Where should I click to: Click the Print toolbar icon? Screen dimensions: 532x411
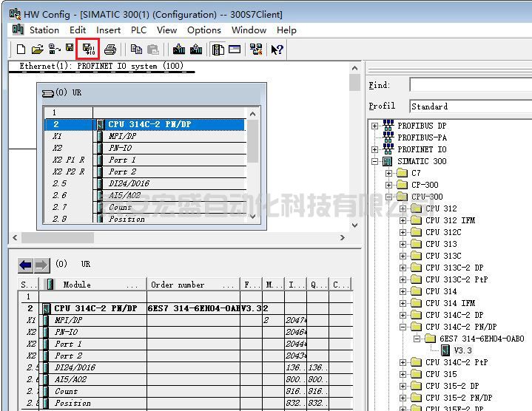click(110, 50)
